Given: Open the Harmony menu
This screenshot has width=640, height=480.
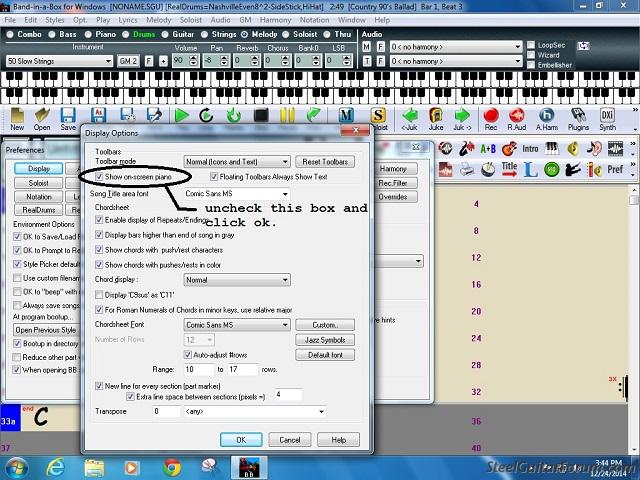Looking at the screenshot, I should click(275, 20).
